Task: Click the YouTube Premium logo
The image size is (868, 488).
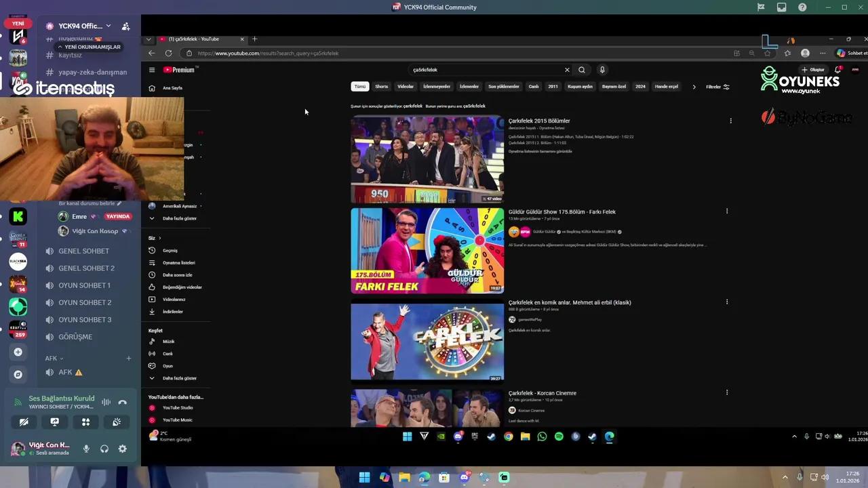Action: click(180, 70)
